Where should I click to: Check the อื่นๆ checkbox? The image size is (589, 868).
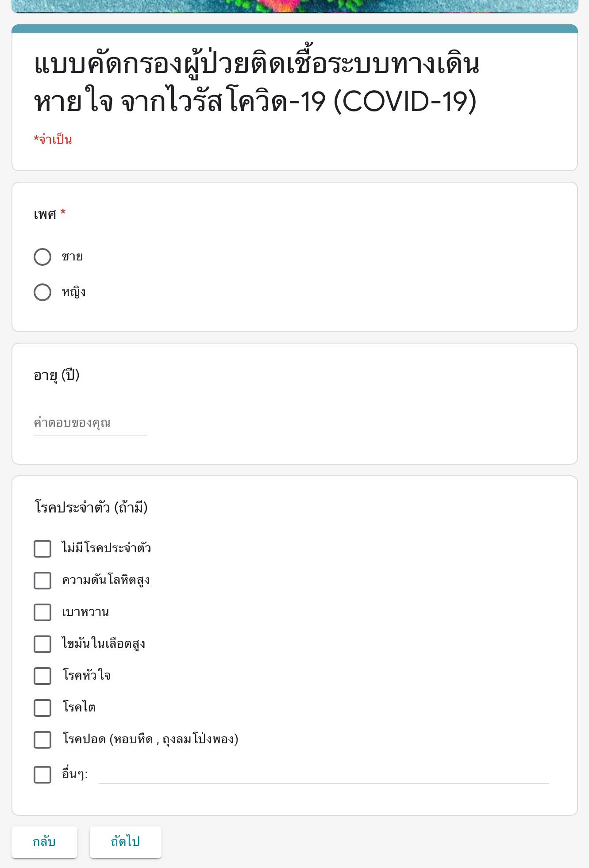42,775
